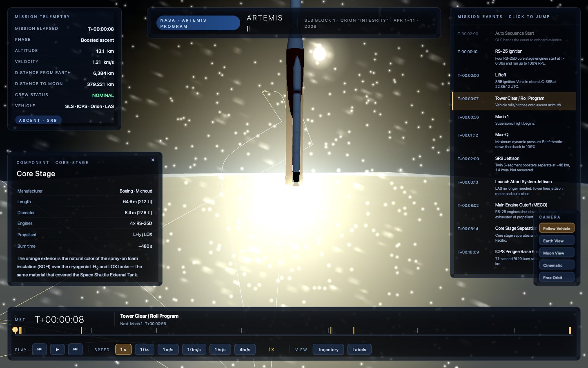Set playback speed to 10×
This screenshot has height=368, width=588.
click(145, 350)
